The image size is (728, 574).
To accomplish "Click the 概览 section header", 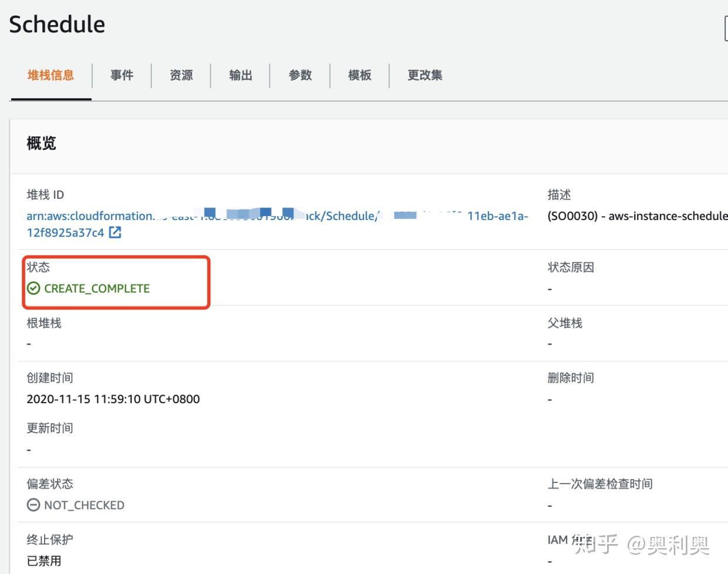I will coord(41,144).
